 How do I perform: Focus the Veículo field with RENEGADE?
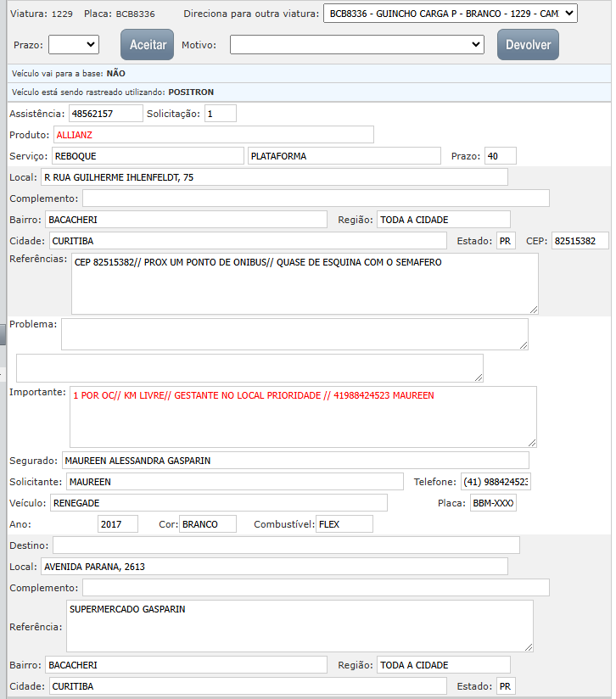pyautogui.click(x=218, y=503)
